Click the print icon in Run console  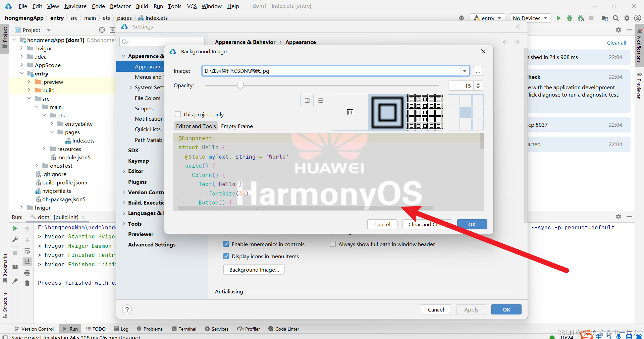(x=27, y=273)
